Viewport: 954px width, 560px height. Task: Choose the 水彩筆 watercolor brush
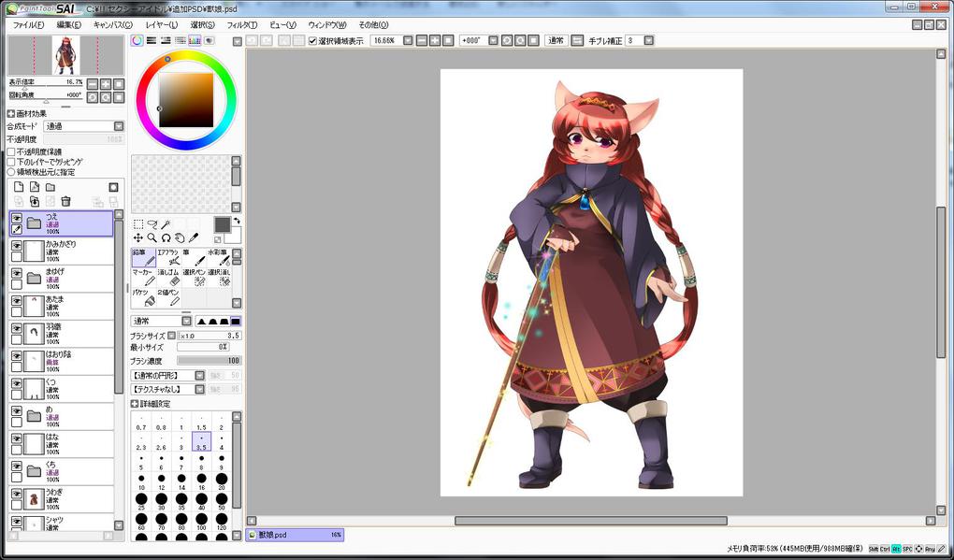[219, 257]
